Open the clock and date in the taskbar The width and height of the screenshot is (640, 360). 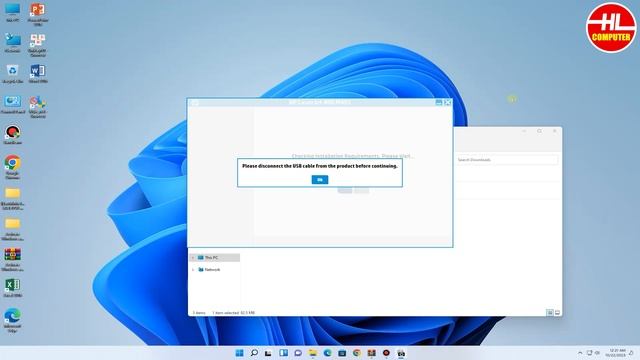click(615, 353)
